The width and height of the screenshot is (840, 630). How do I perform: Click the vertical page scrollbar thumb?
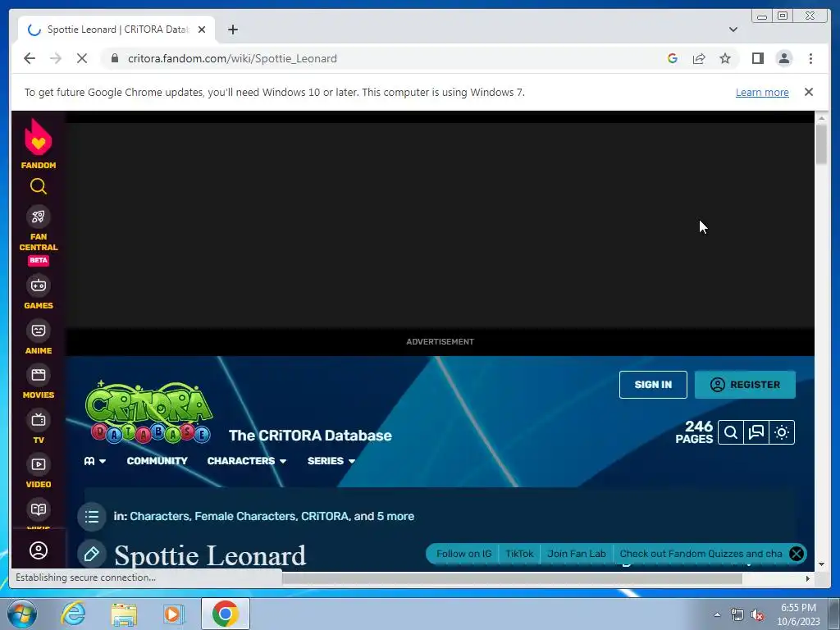coord(821,144)
